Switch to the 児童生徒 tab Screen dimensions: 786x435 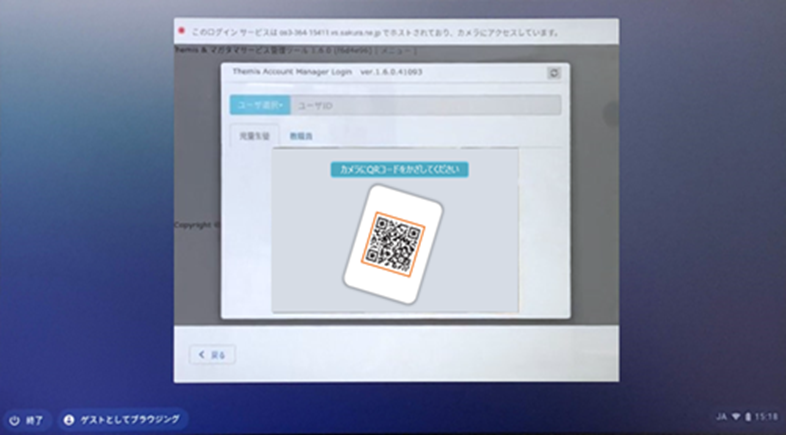tap(255, 136)
